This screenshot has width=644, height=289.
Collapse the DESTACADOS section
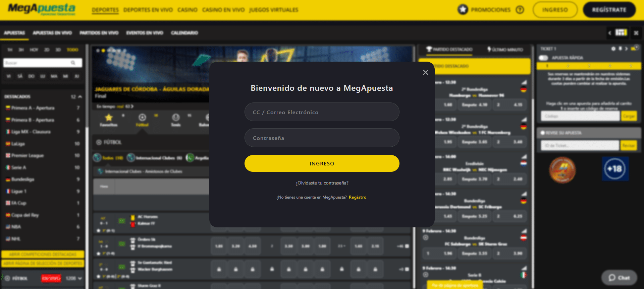(80, 96)
